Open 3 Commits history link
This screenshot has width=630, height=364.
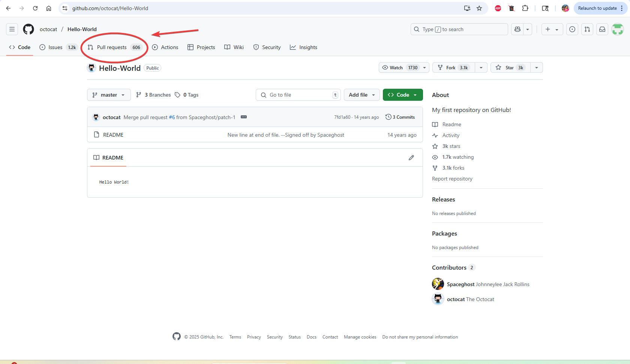(400, 117)
